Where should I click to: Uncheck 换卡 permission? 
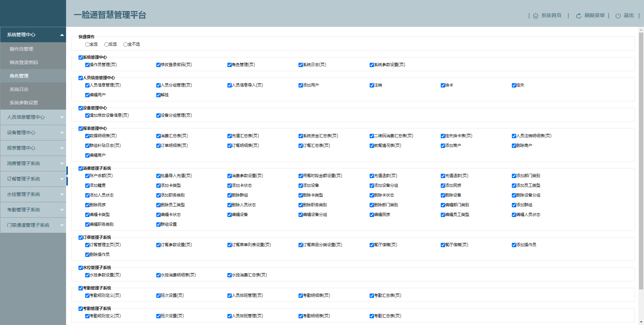tap(443, 85)
